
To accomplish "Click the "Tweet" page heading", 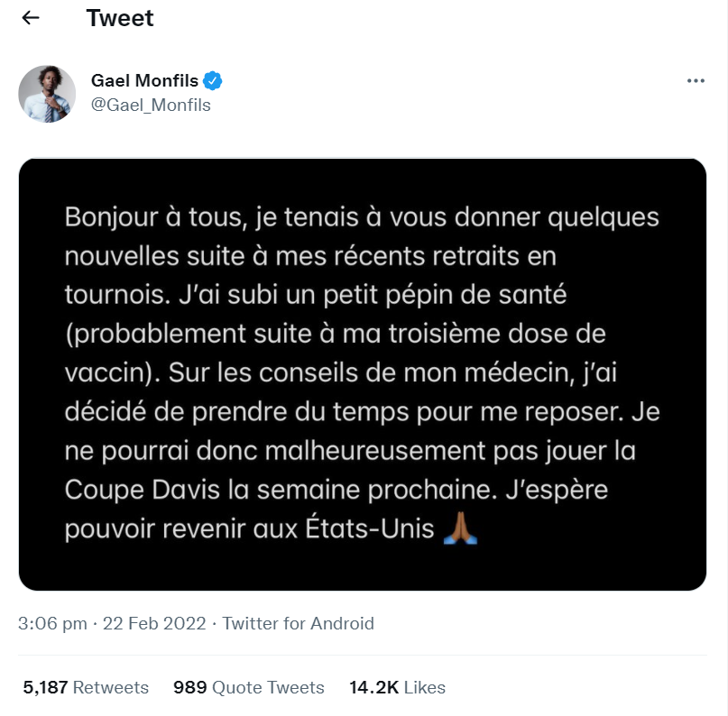I will [120, 18].
